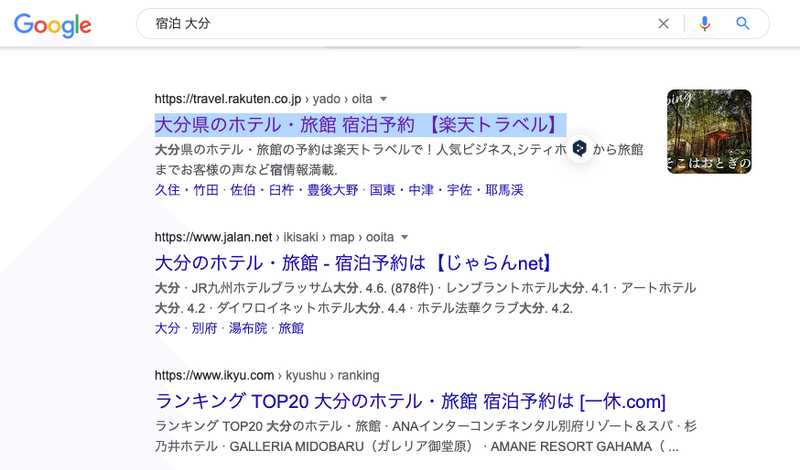Open the forest cabin thumbnail image
The width and height of the screenshot is (800, 470).
709,132
